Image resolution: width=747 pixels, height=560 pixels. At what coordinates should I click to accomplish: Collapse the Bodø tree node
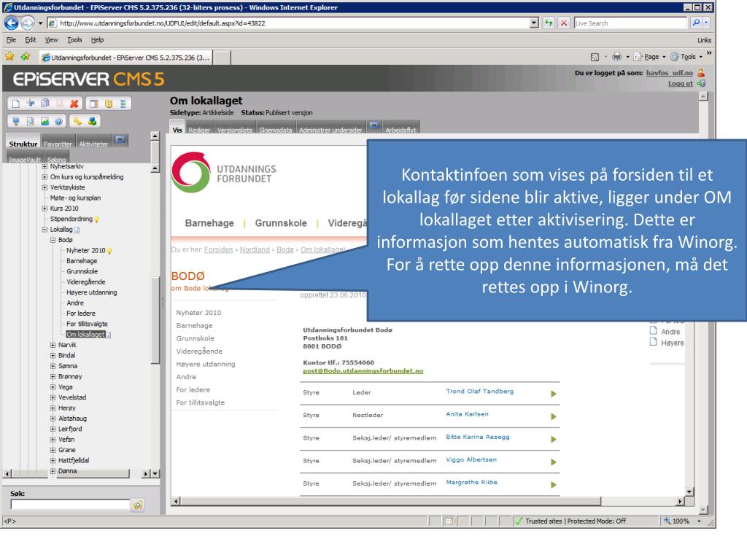coord(53,240)
